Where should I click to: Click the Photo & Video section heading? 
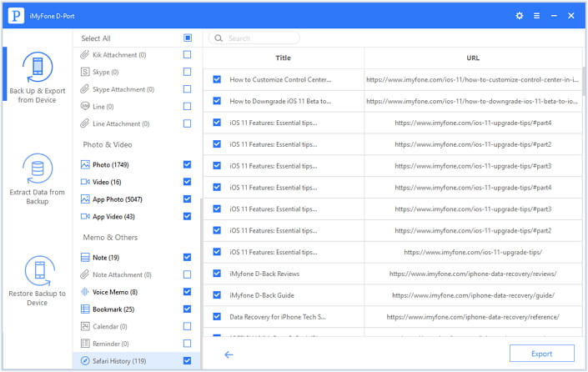click(108, 145)
